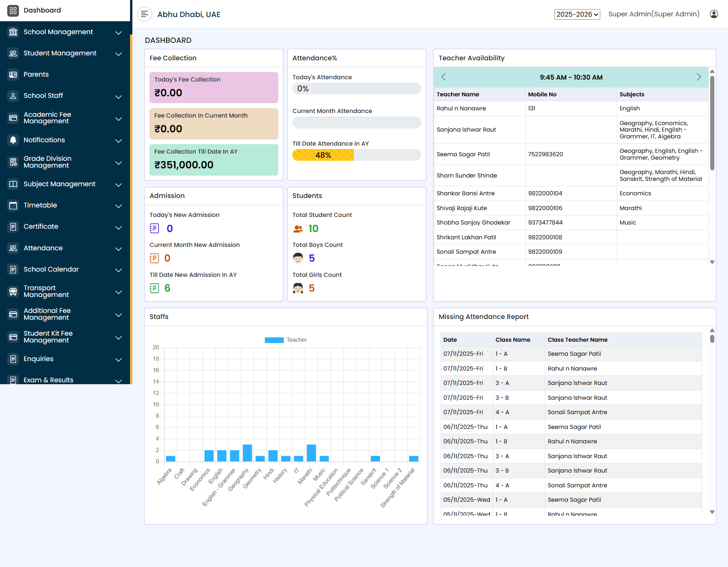Viewport: 728px width, 567px height.
Task: Open the 2025-2026 academic year dropdown
Action: click(577, 14)
